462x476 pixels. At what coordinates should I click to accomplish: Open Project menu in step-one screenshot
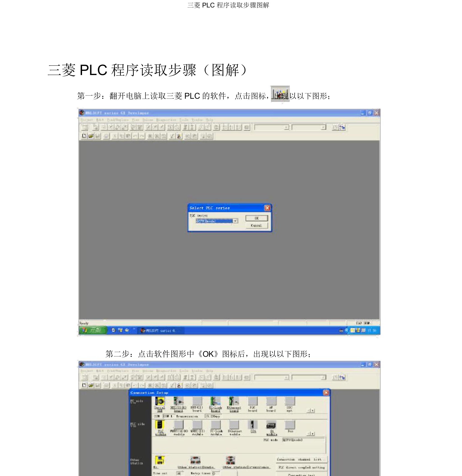tap(87, 120)
